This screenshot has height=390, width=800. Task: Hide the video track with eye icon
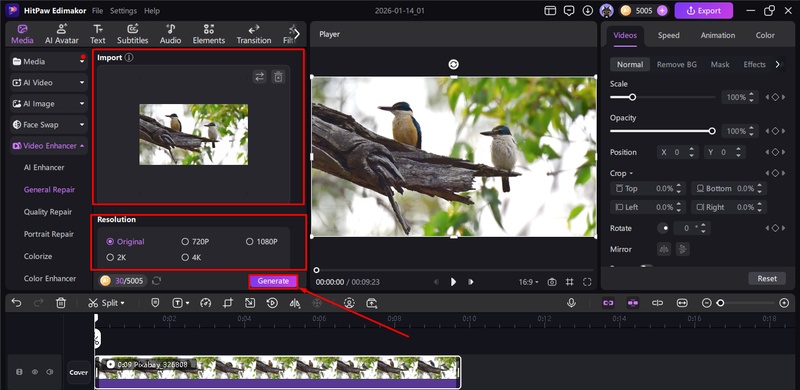point(35,372)
